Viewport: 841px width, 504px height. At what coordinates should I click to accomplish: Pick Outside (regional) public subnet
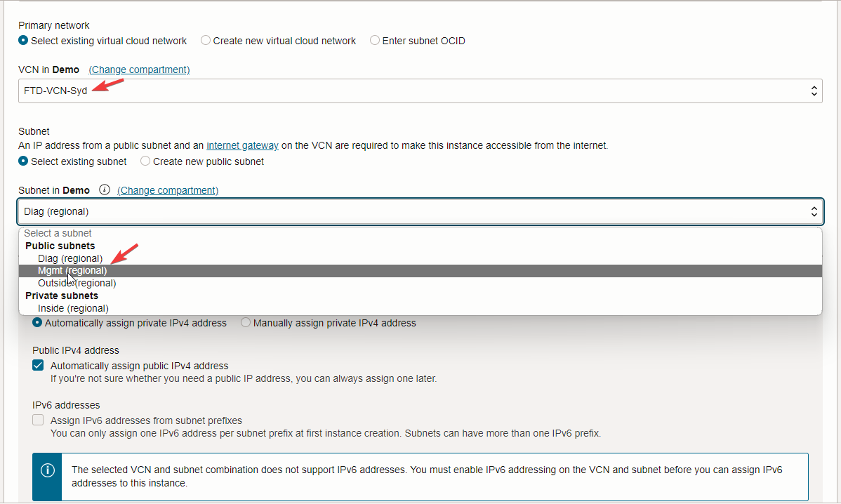point(77,284)
